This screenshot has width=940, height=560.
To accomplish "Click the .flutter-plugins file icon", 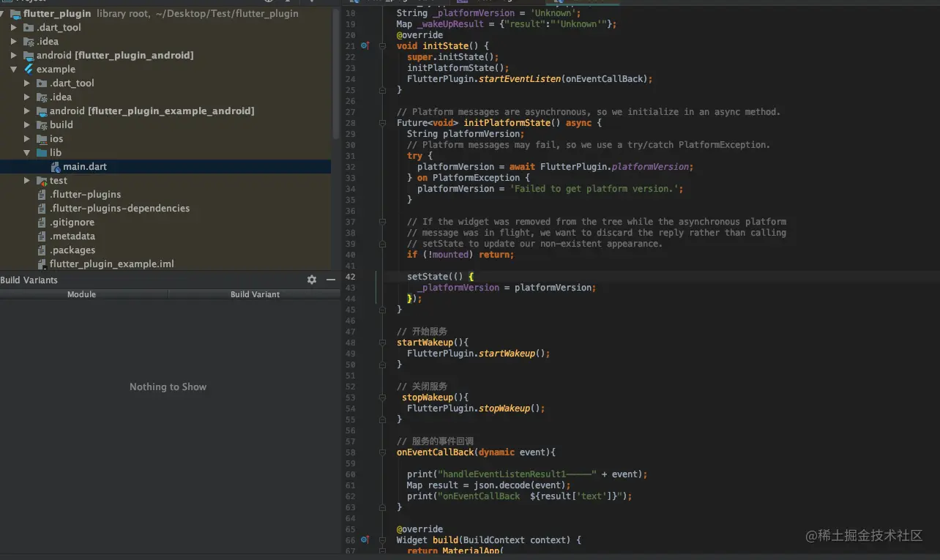I will [x=42, y=194].
